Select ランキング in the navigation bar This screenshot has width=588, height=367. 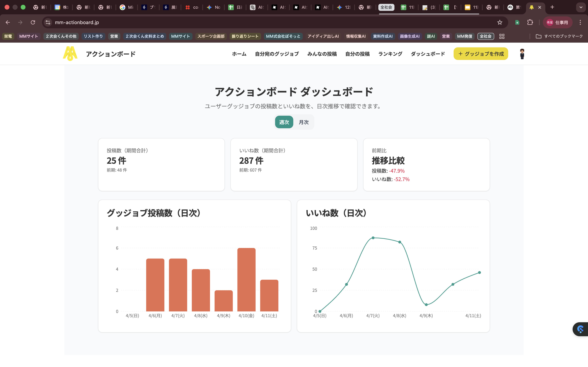click(x=390, y=54)
